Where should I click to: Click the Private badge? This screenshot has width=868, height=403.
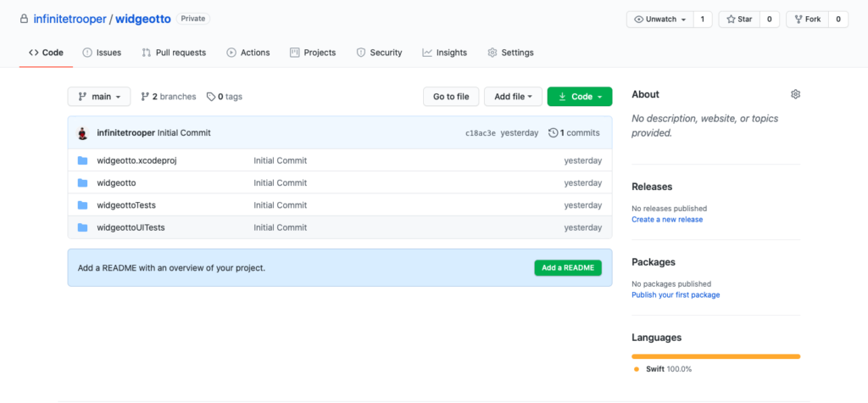click(193, 19)
